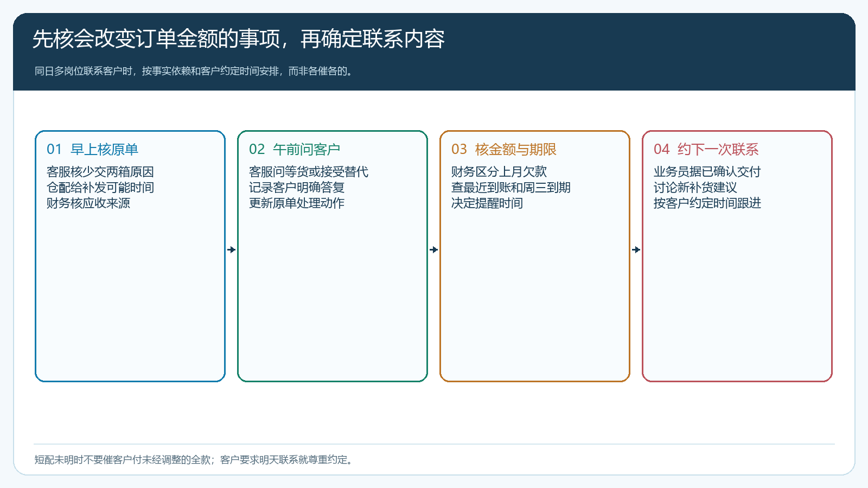Click the heading 04 约下一次联系
Viewport: 868px width, 488px height.
(706, 149)
